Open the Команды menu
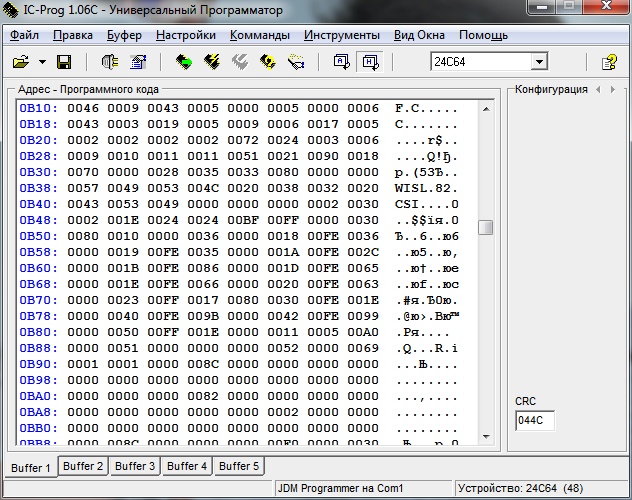This screenshot has width=632, height=500. pos(259,35)
